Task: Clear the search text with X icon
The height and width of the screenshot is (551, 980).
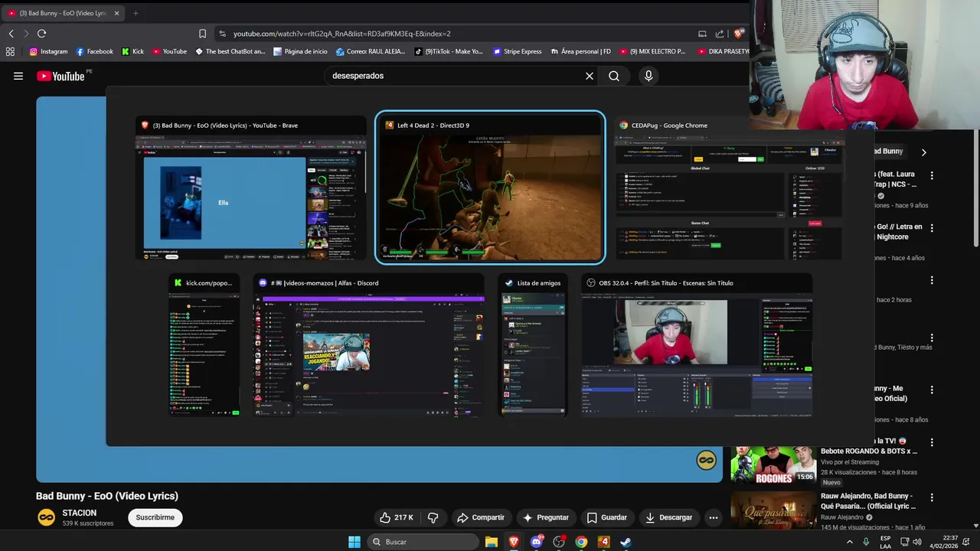Action: coord(590,76)
